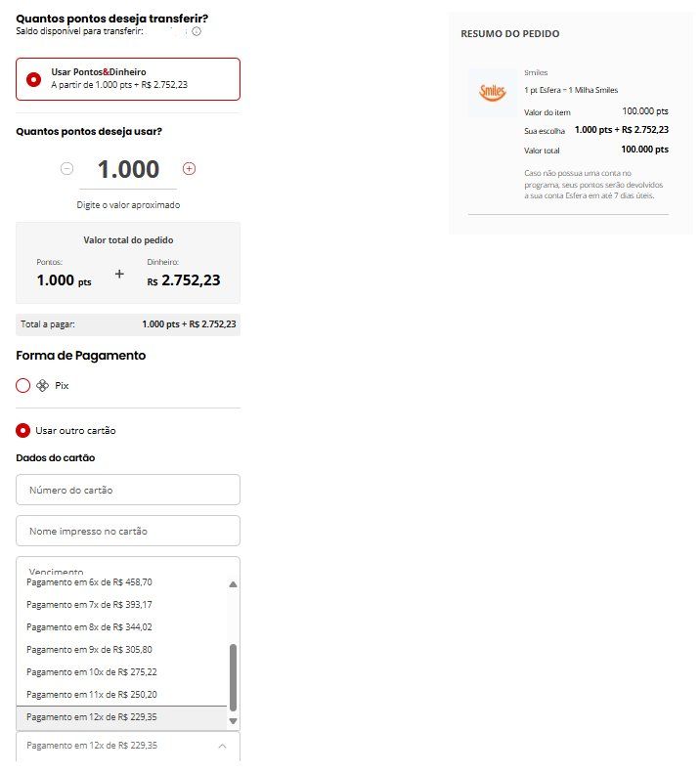
Task: Click the installment list scrollbar thumb
Action: (234, 678)
